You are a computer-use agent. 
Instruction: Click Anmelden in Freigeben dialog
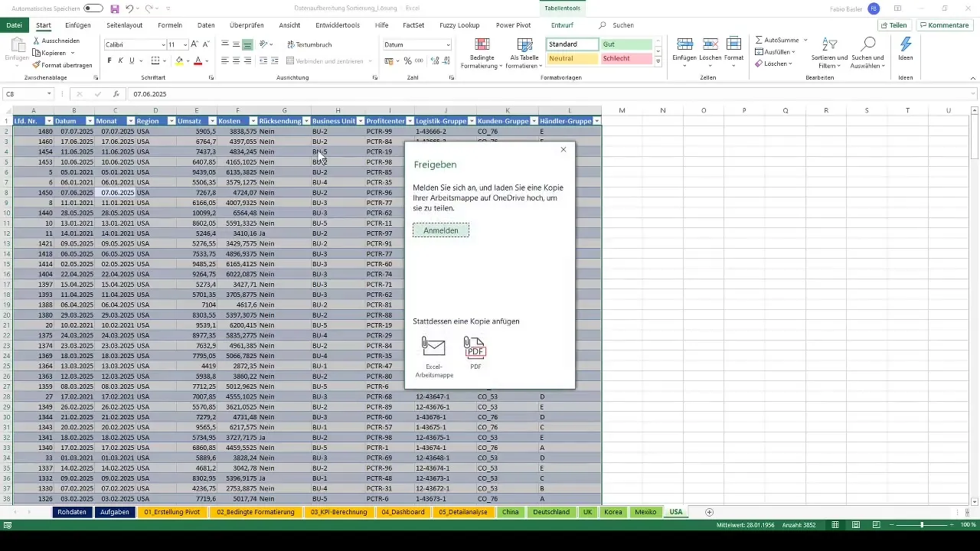[441, 230]
